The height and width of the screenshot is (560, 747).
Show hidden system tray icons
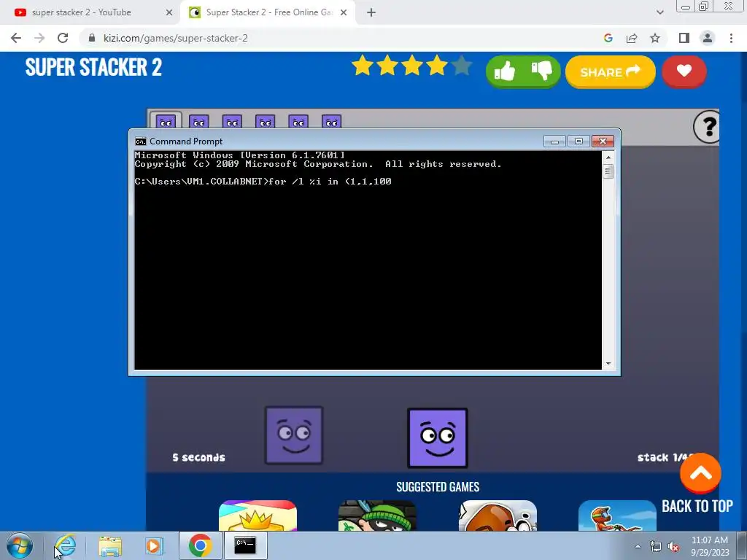click(x=638, y=546)
